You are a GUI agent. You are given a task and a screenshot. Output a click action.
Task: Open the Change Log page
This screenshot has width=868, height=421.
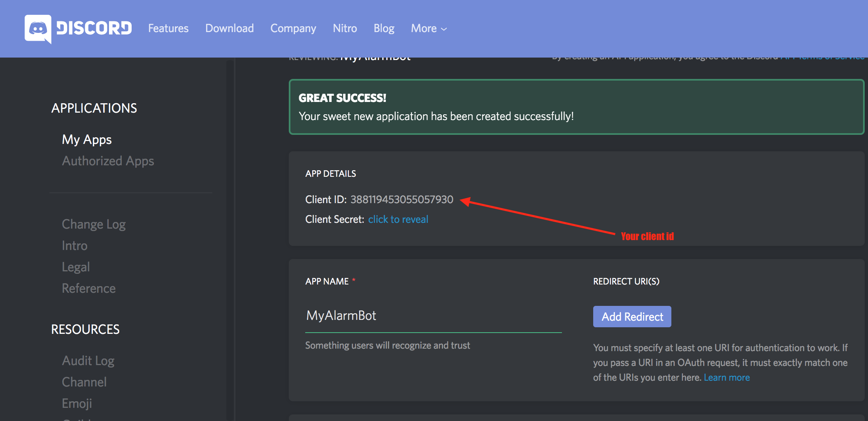click(93, 224)
